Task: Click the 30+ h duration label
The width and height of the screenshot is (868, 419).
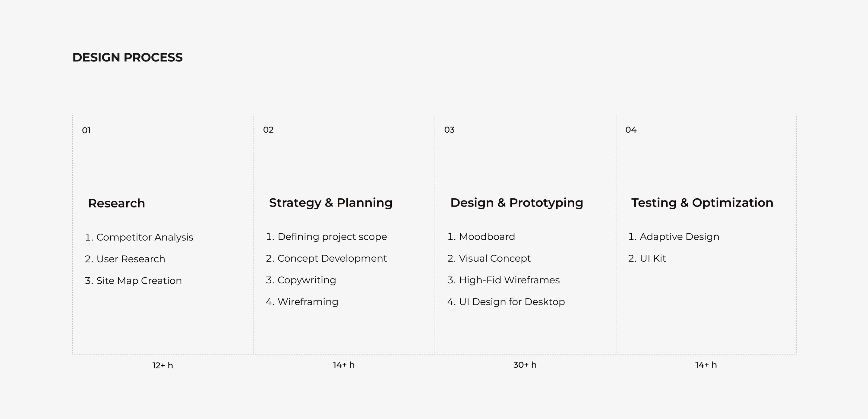Action: 525,365
